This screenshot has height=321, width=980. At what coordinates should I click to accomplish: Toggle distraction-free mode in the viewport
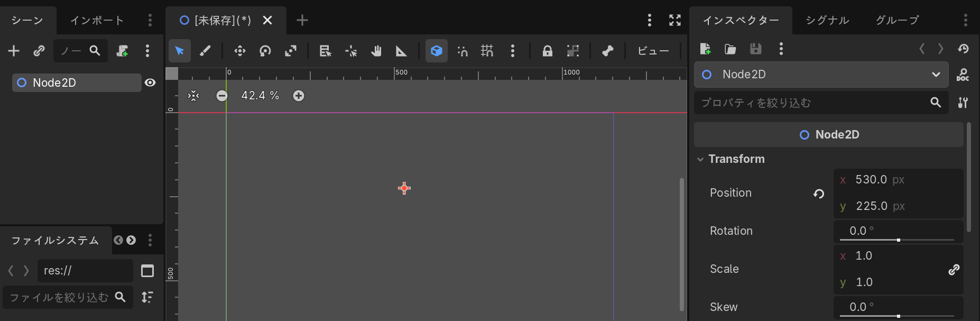pos(675,20)
